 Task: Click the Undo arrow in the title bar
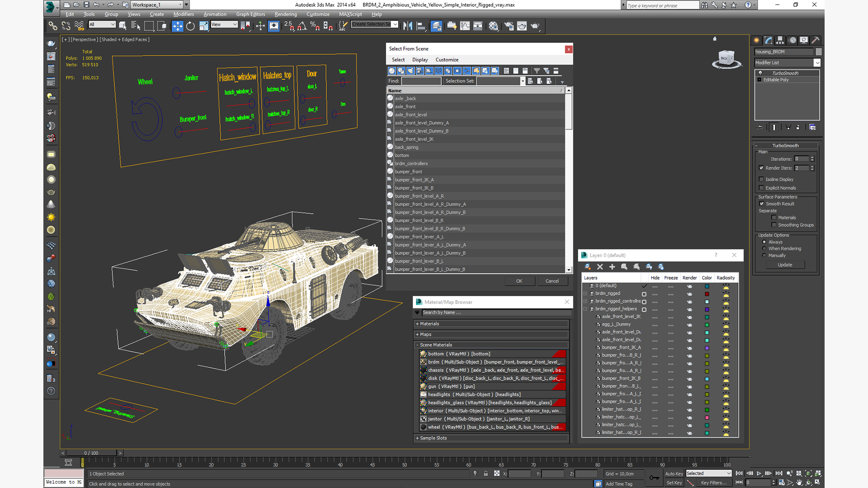[x=96, y=5]
